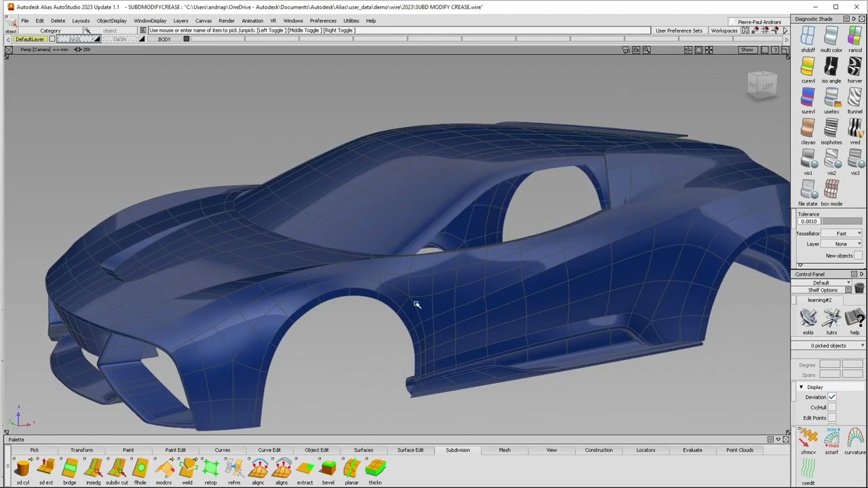Apply surevl surface evaluation shade
This screenshot has width=868, height=488.
pyautogui.click(x=808, y=98)
